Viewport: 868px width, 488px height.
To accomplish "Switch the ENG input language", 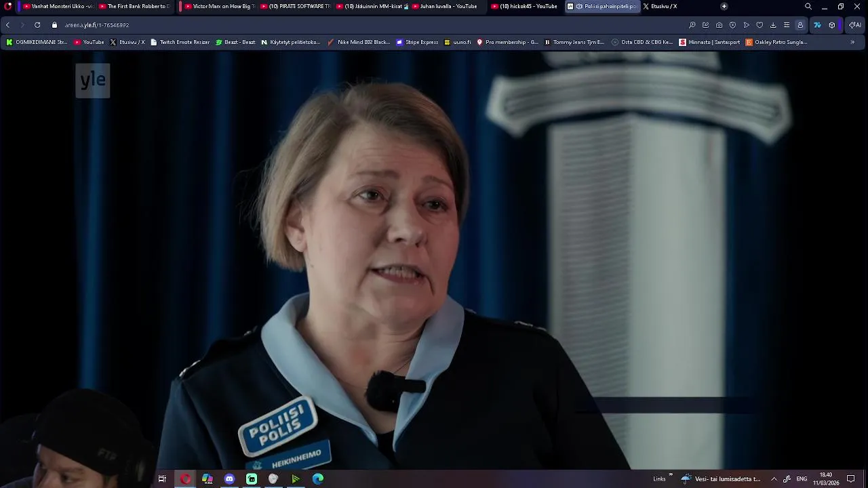I will [802, 479].
